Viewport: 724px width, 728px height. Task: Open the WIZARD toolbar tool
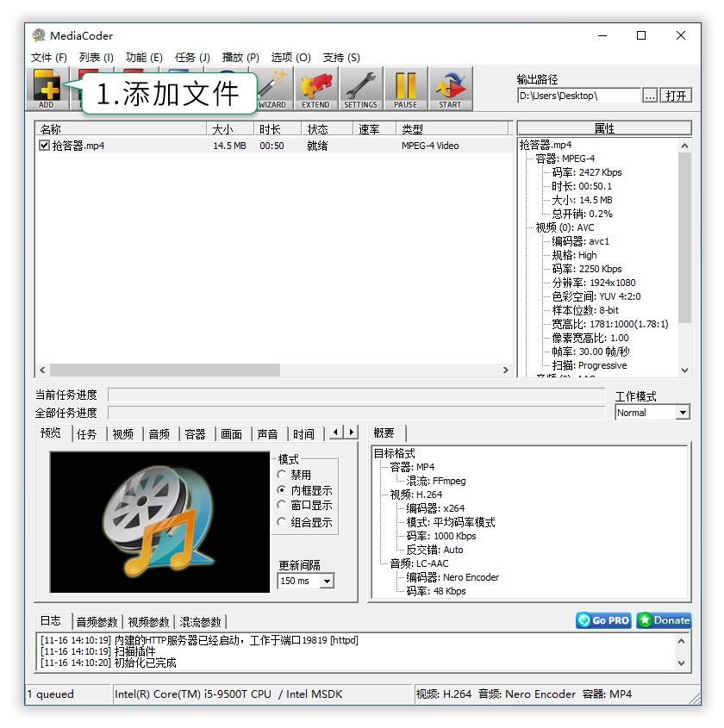click(273, 88)
